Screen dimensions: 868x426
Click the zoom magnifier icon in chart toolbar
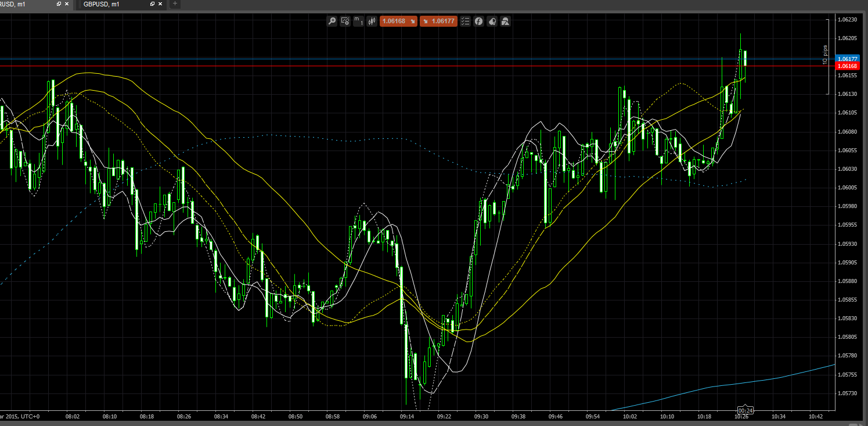tap(332, 21)
